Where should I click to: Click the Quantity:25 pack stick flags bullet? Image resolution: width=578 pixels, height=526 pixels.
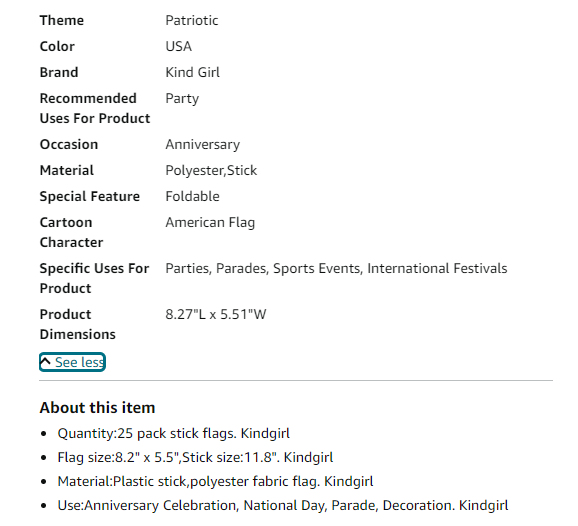pyautogui.click(x=174, y=433)
